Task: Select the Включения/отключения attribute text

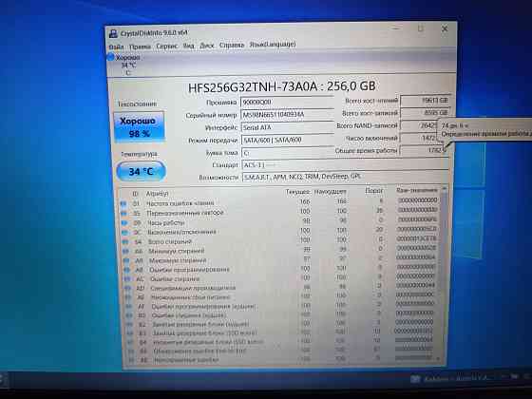Action: point(181,232)
